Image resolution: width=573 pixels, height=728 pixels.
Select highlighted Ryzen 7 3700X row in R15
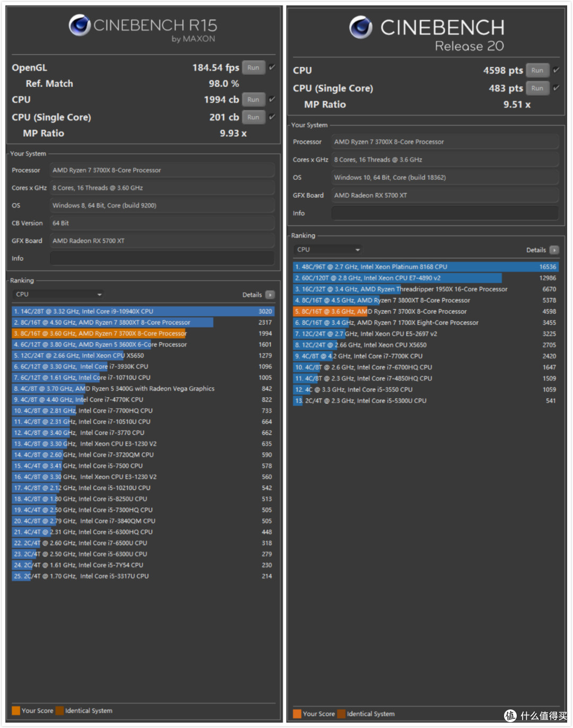point(143,334)
